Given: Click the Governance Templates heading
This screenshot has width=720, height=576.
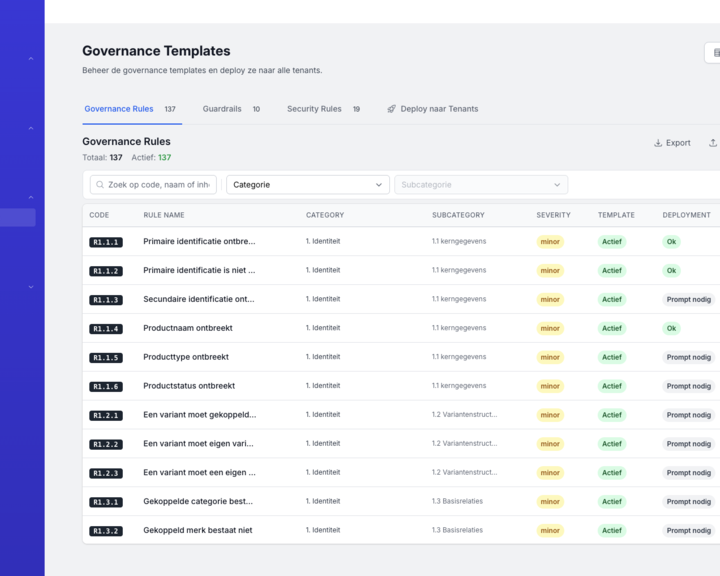Looking at the screenshot, I should 156,51.
